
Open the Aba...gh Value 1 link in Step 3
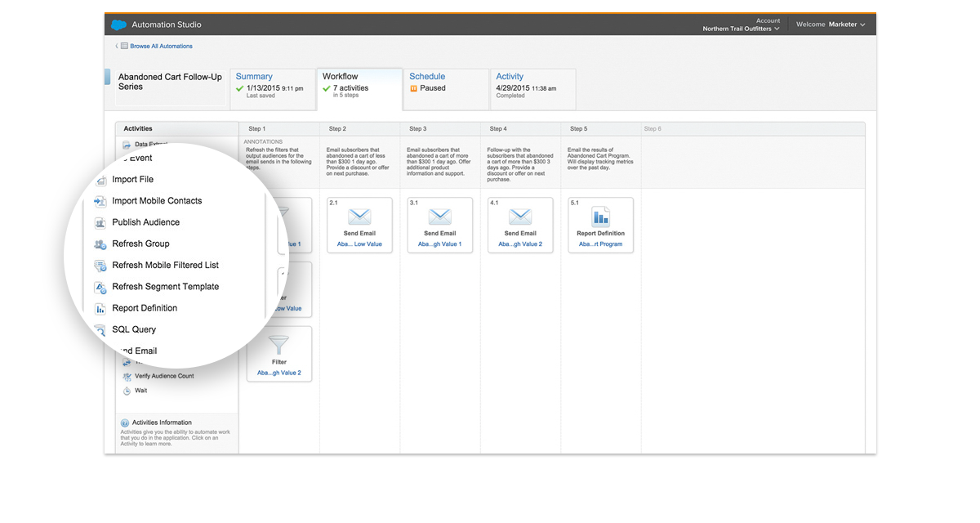(x=439, y=244)
